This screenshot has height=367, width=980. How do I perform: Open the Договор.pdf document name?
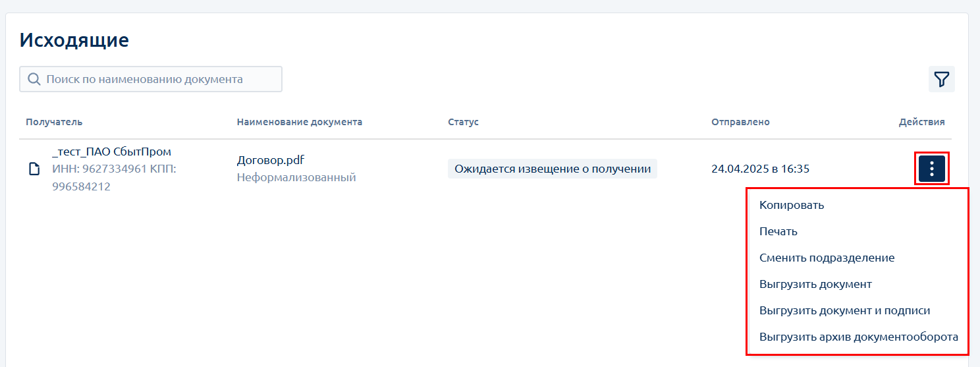pos(270,160)
